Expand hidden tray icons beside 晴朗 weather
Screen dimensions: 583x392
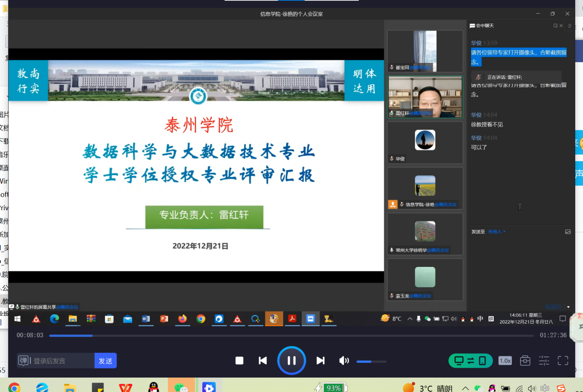pyautogui.click(x=465, y=388)
